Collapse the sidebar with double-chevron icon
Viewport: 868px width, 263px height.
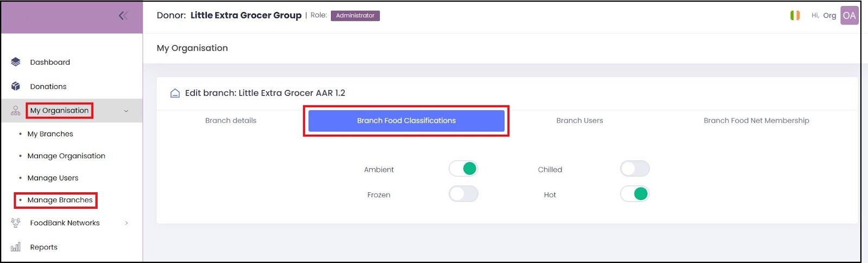123,16
